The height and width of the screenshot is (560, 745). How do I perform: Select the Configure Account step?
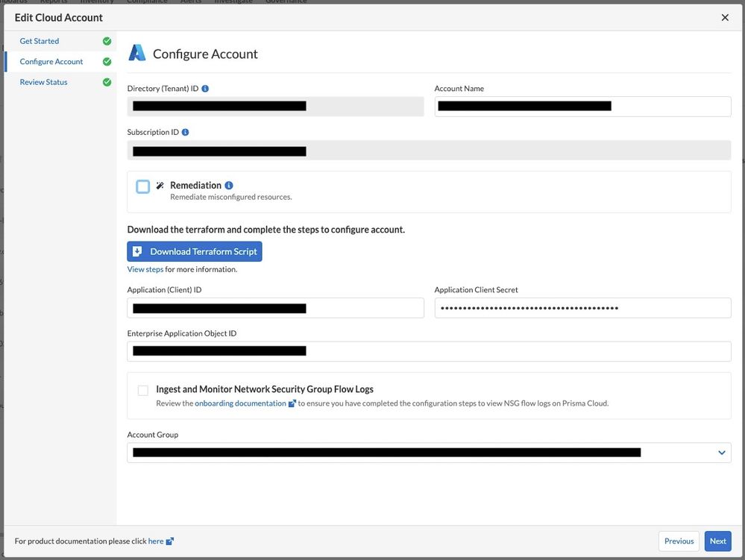click(51, 62)
